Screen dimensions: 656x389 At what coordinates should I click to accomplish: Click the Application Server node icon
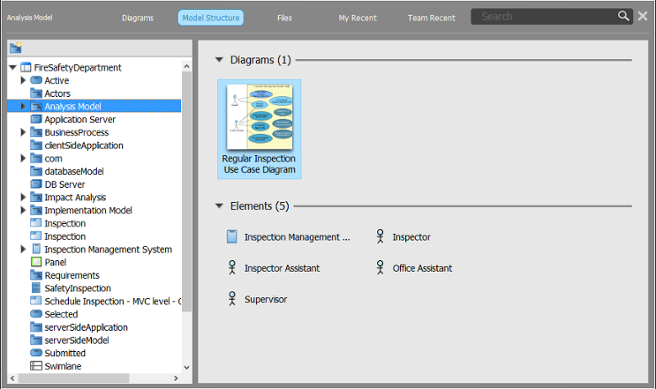coord(36,119)
